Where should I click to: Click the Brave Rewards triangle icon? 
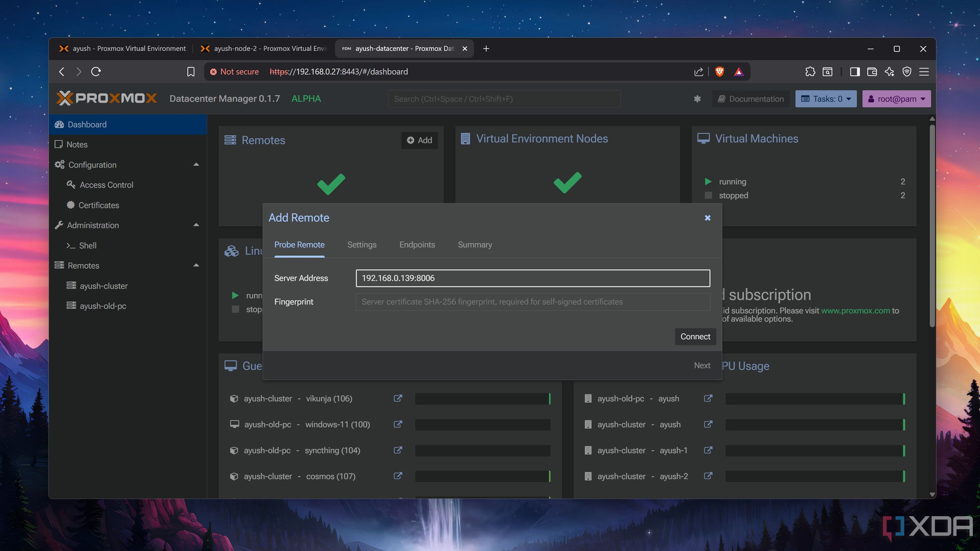point(738,71)
